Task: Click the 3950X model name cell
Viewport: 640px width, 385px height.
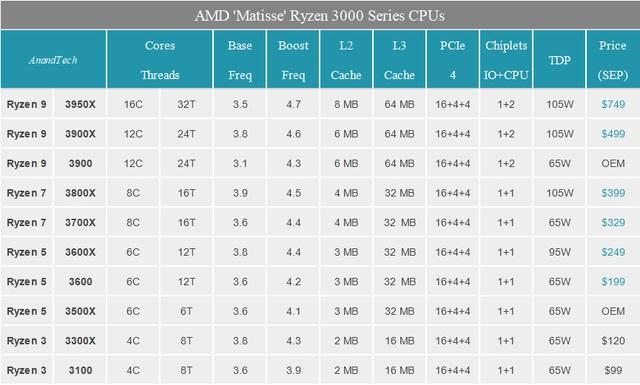Action: pos(80,104)
